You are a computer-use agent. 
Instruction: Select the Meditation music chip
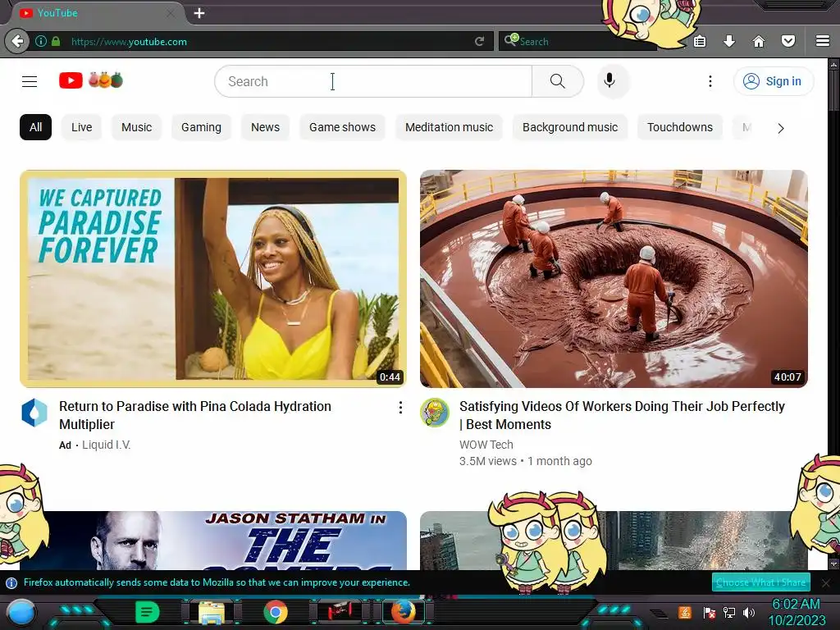pyautogui.click(x=449, y=127)
